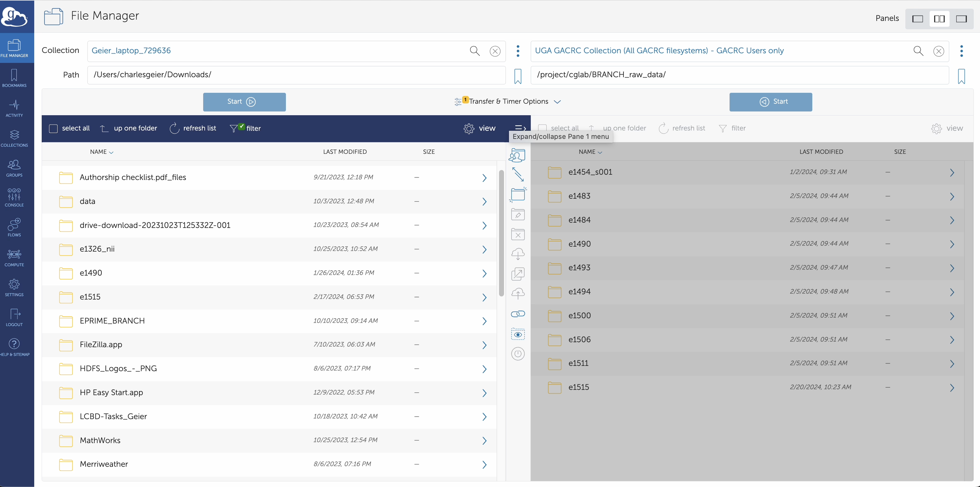980x487 pixels.
Task: Open the e1515 folder chevron in left pane
Action: tap(484, 297)
